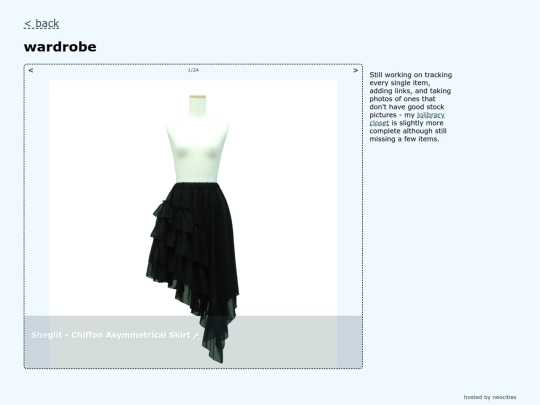
Task: Advance to next wardrobe item with right arrow
Action: click(355, 71)
